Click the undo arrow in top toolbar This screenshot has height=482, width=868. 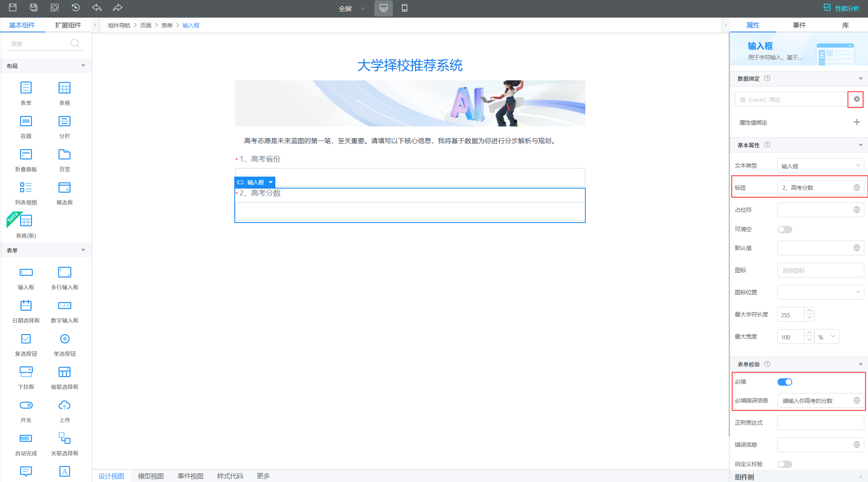[97, 8]
